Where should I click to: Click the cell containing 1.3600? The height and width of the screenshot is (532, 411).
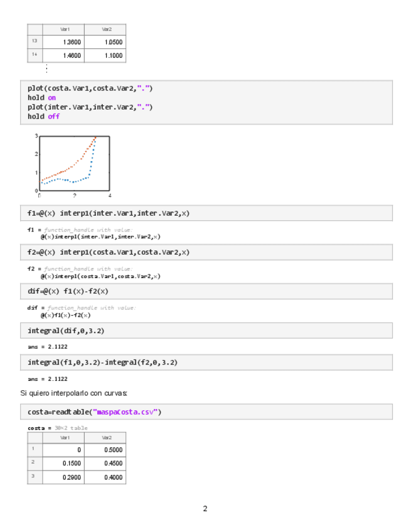tap(64, 42)
